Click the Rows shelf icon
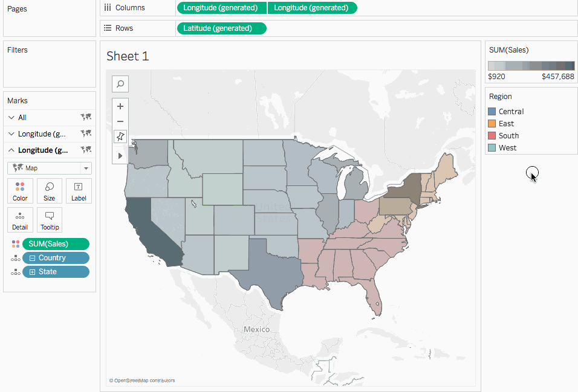 pos(107,28)
